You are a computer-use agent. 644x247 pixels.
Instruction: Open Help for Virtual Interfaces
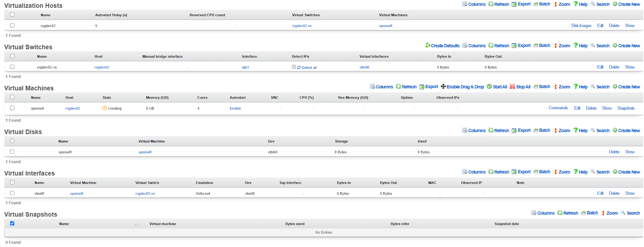[580, 172]
